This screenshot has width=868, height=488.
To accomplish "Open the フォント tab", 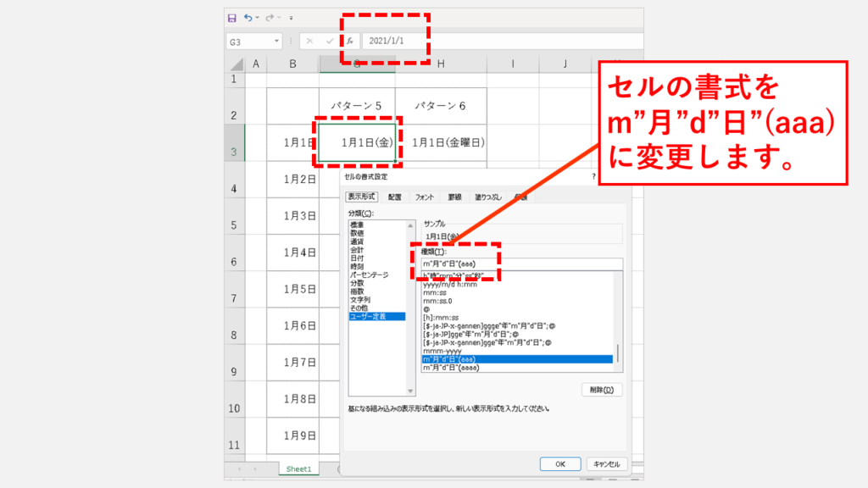I will point(425,197).
